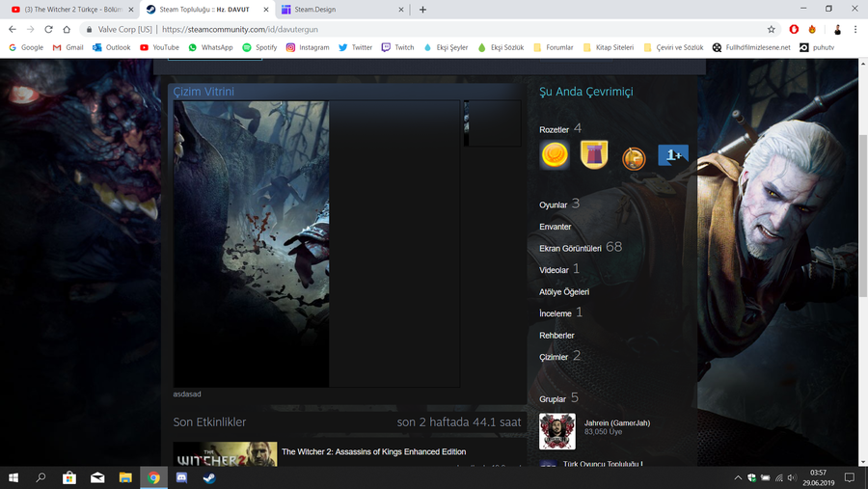
Task: Switch to The Witcher 2 Türkçe tab
Action: pos(70,10)
